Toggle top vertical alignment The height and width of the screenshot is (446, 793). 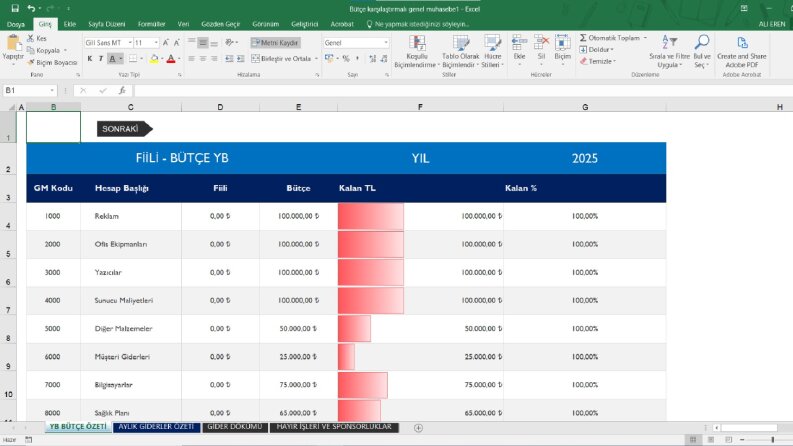pos(191,42)
